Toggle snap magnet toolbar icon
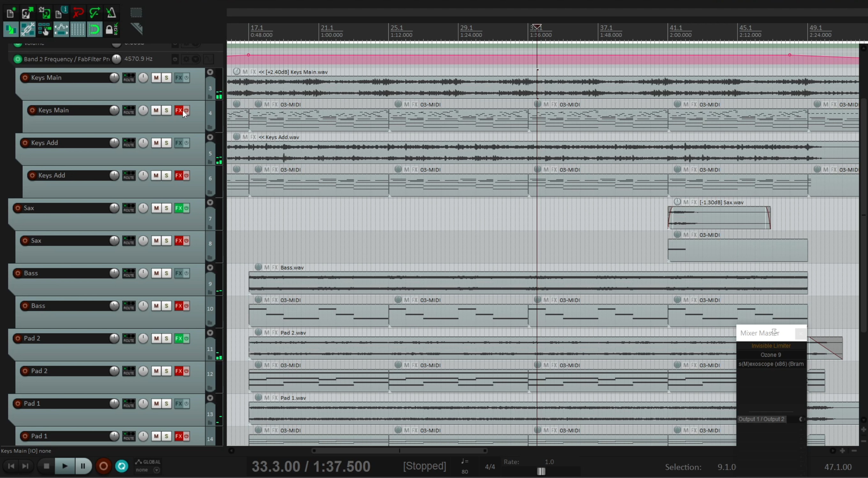868x478 pixels. tap(95, 30)
